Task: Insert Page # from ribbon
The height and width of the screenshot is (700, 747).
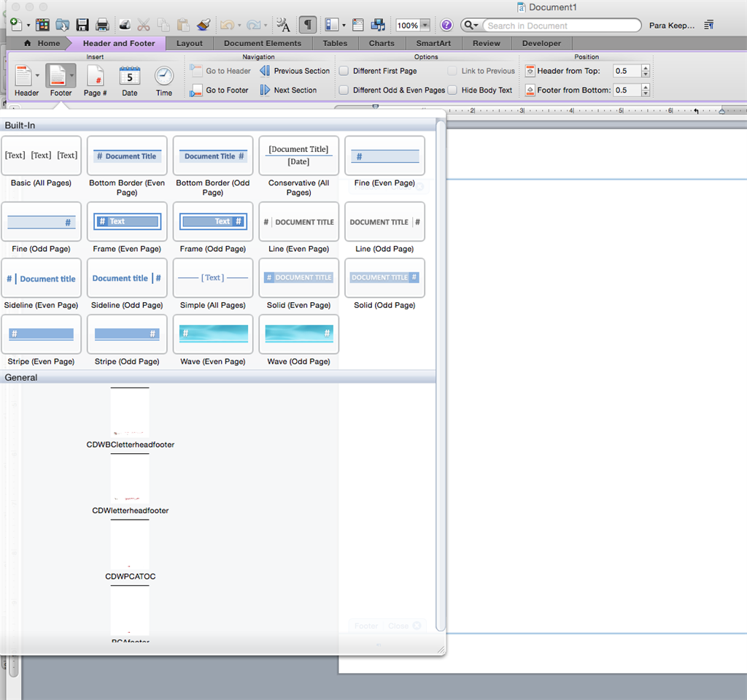Action: [95, 80]
